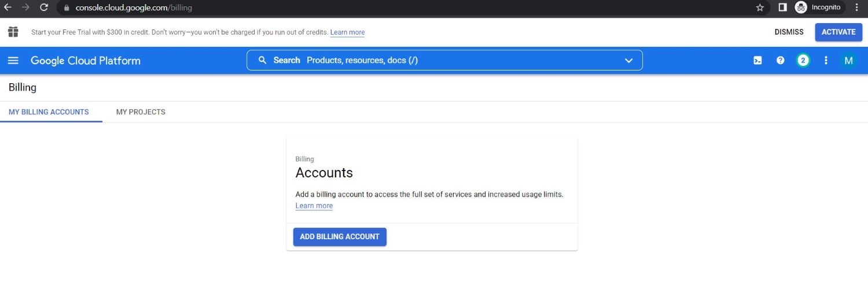Click the Add Billing Account button
This screenshot has width=868, height=282.
click(x=340, y=237)
